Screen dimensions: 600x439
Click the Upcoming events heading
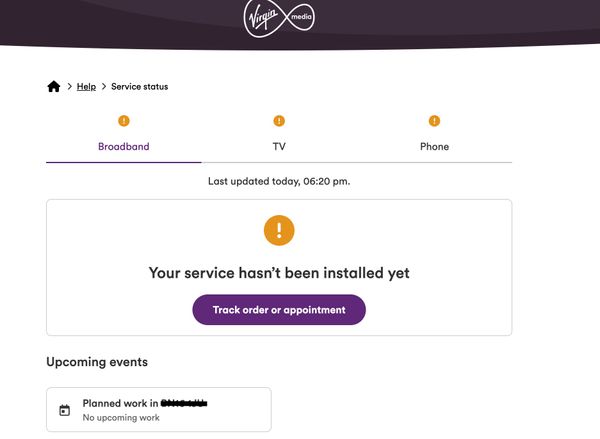point(97,362)
